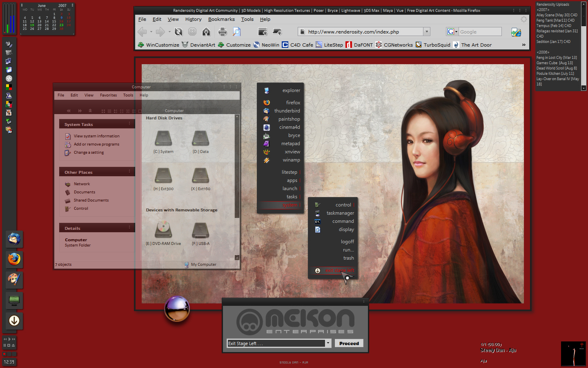Click the down-arrow exit icon in dock
The image size is (588, 368).
pos(14,321)
